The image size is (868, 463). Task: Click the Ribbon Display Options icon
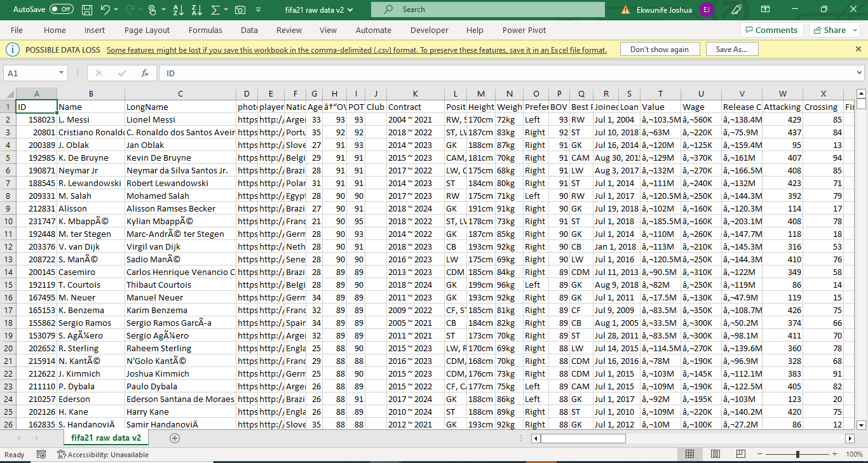pyautogui.click(x=764, y=10)
